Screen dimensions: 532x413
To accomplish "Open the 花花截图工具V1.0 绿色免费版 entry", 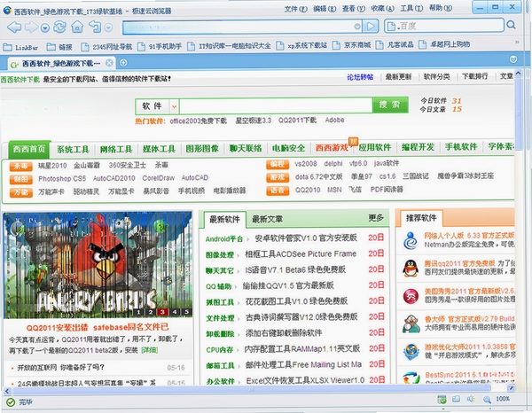I will coord(296,301).
